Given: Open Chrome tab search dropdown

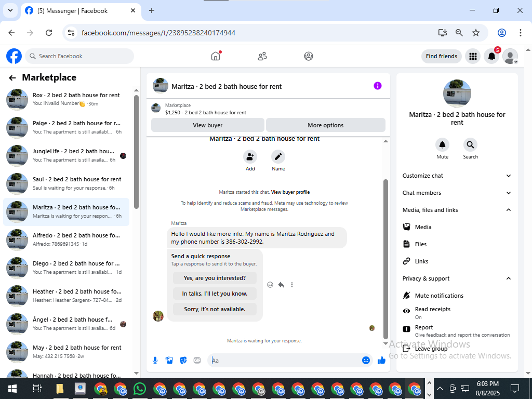Looking at the screenshot, I should click(x=10, y=10).
